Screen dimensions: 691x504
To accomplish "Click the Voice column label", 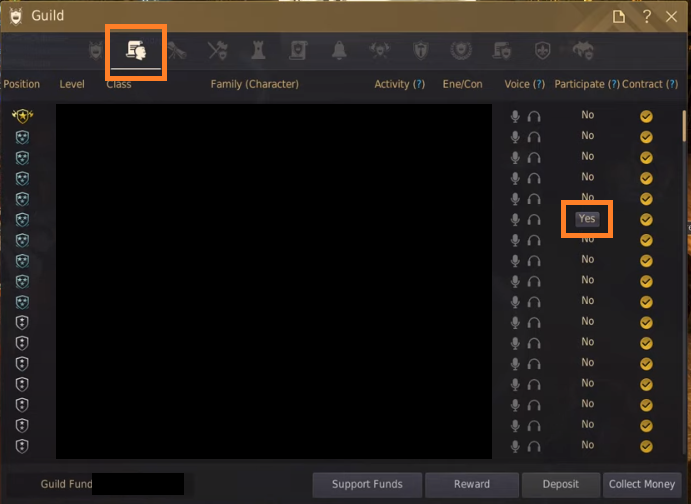I will [x=517, y=84].
